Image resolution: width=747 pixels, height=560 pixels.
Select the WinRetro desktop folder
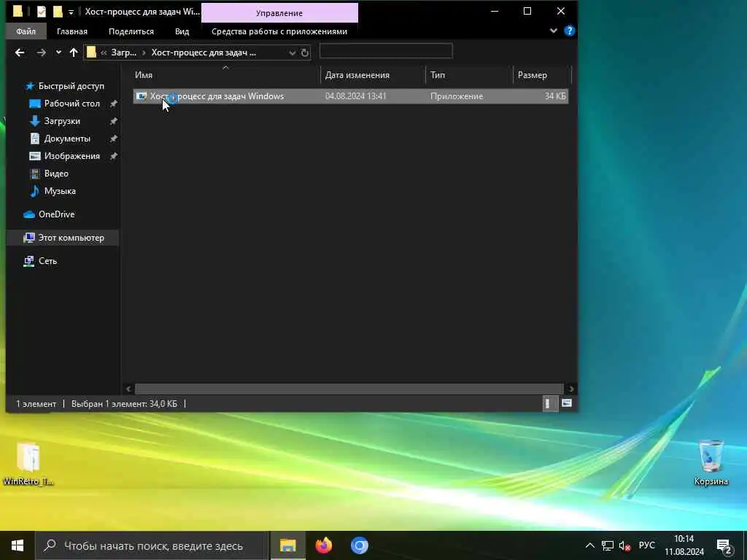point(28,464)
